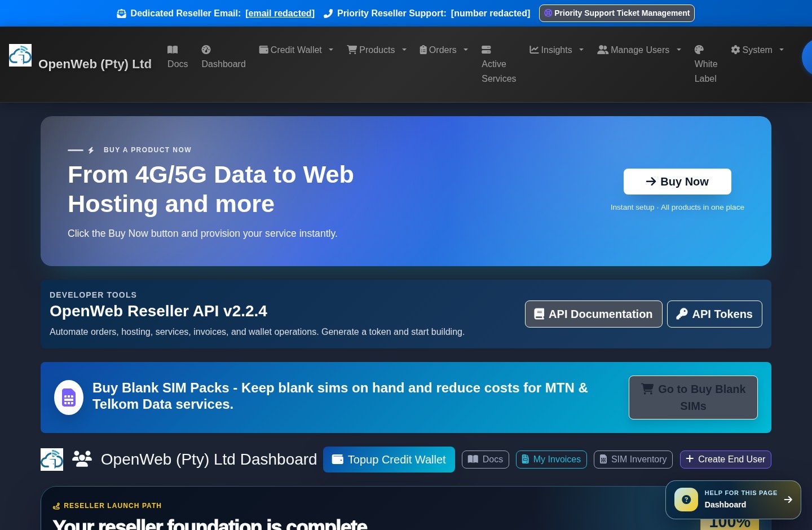This screenshot has height=530, width=812.
Task: Click the phone icon in top banner
Action: [x=328, y=14]
